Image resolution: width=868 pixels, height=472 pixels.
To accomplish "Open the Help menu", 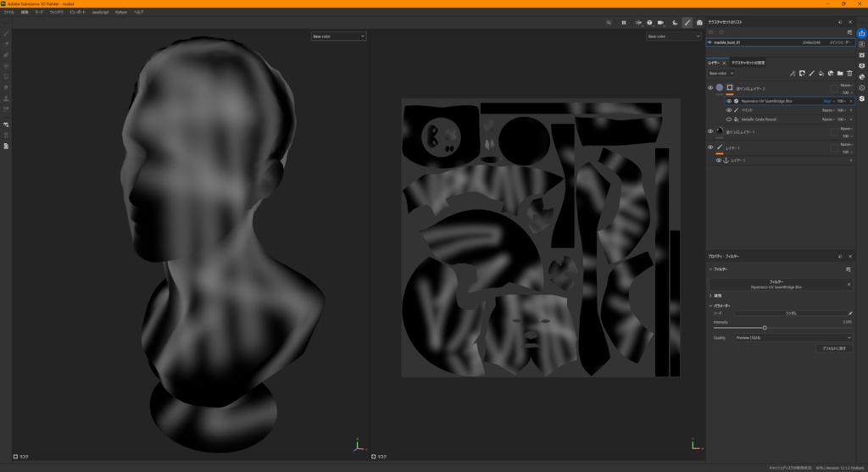I will coord(138,12).
